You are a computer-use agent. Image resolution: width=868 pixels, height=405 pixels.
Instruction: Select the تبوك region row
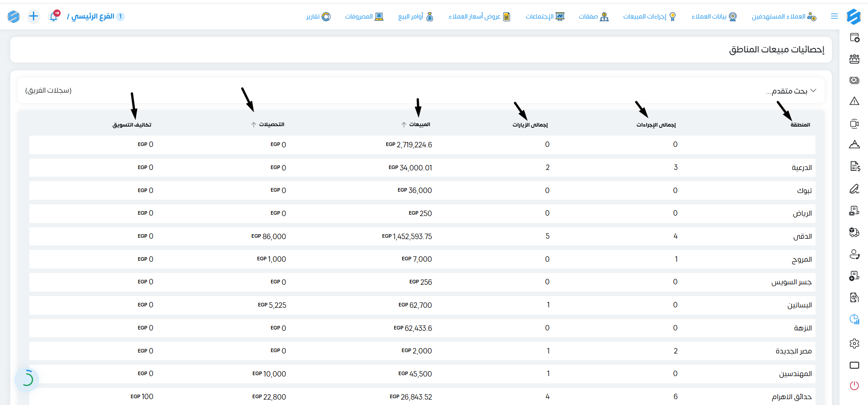pyautogui.click(x=422, y=190)
